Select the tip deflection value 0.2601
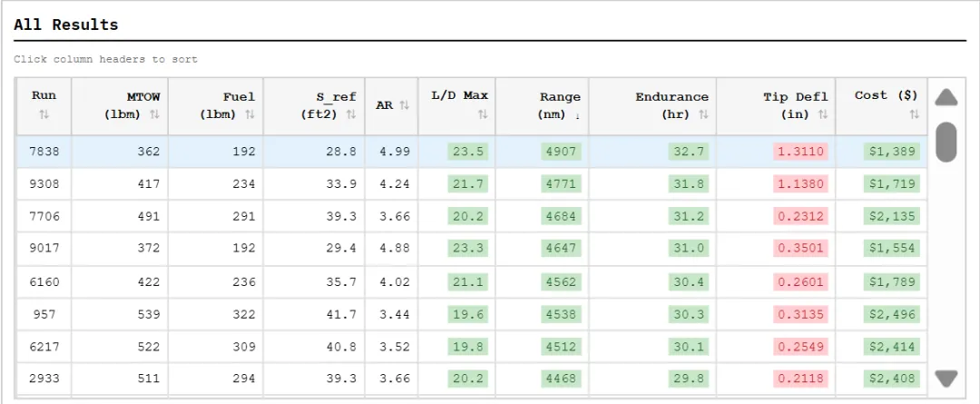 point(800,282)
